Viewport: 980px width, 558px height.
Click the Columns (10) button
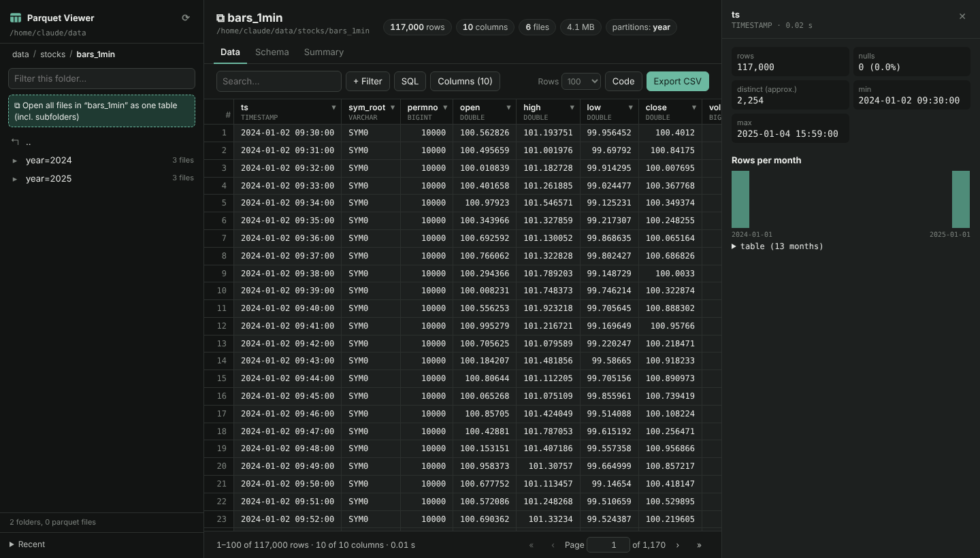click(465, 81)
